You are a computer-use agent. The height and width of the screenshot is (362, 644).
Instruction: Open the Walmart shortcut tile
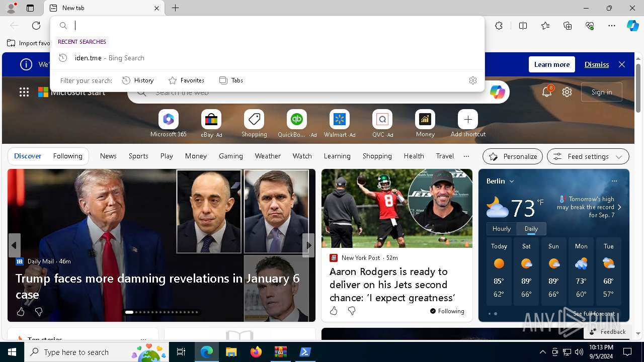(x=340, y=119)
